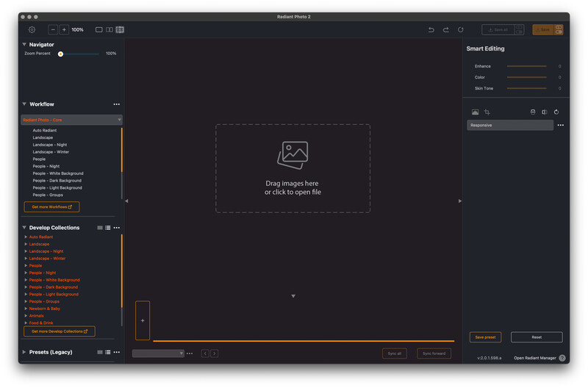Click the Save preset button

pos(485,337)
